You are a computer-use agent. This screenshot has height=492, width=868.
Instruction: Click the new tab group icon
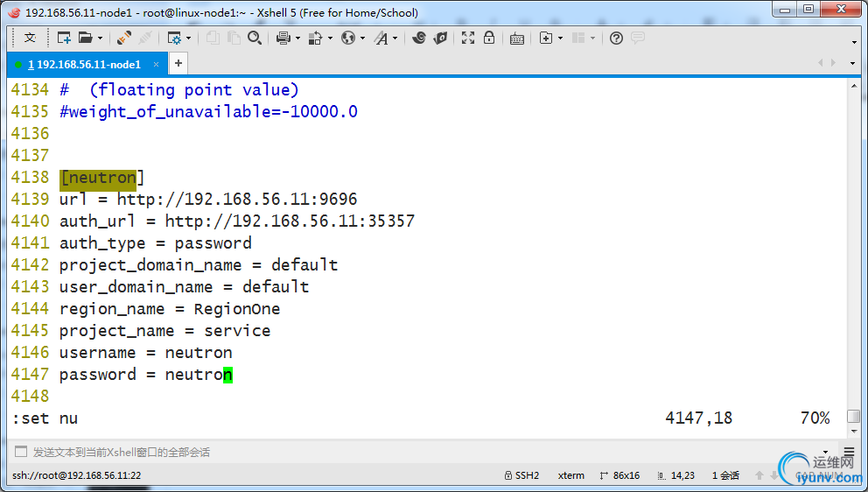click(546, 38)
